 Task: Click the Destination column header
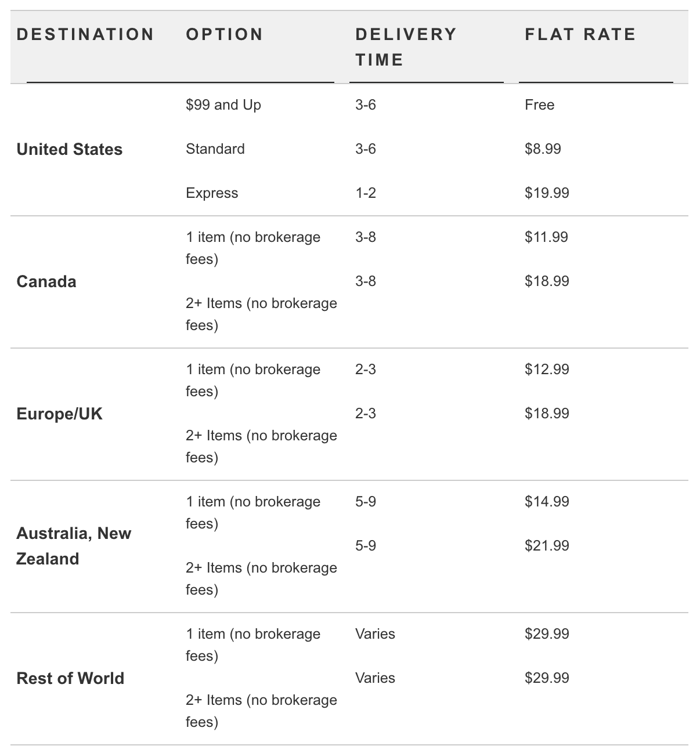(85, 35)
